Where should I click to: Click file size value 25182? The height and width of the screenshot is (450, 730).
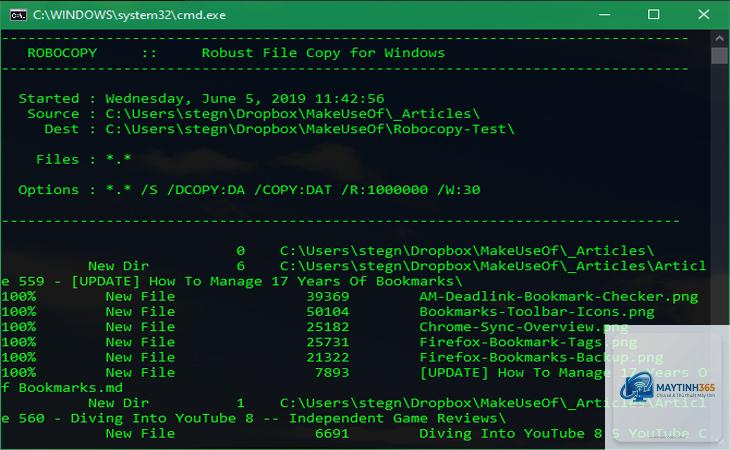coord(328,327)
